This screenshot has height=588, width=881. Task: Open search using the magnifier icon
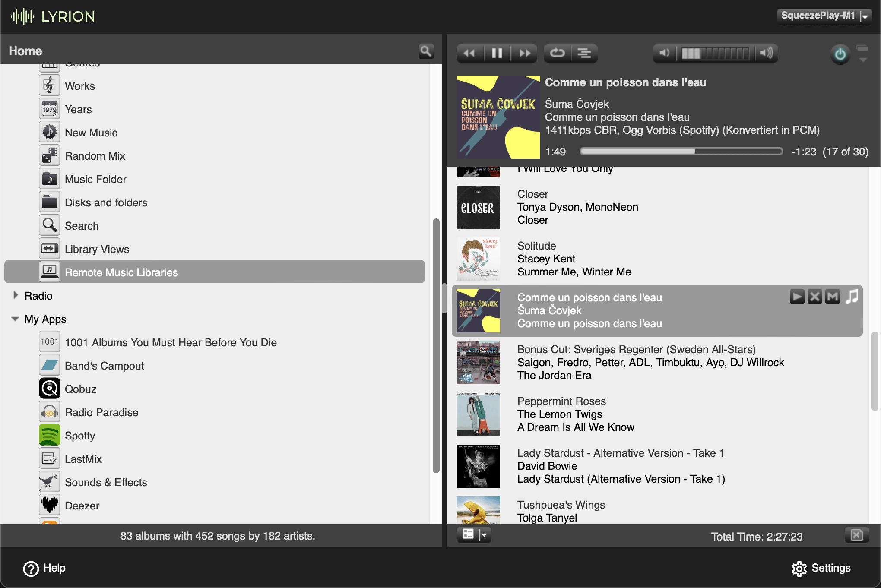[x=426, y=51]
